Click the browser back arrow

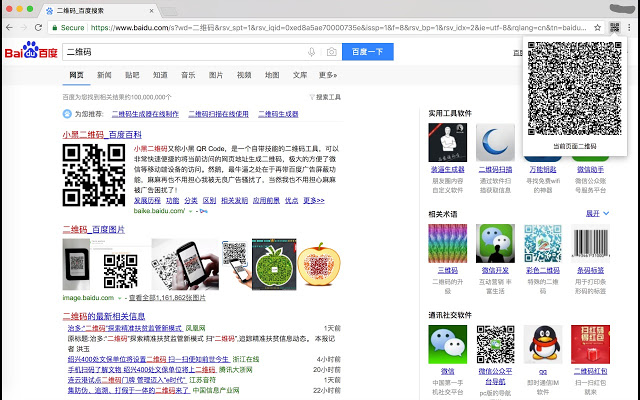pos(9,27)
